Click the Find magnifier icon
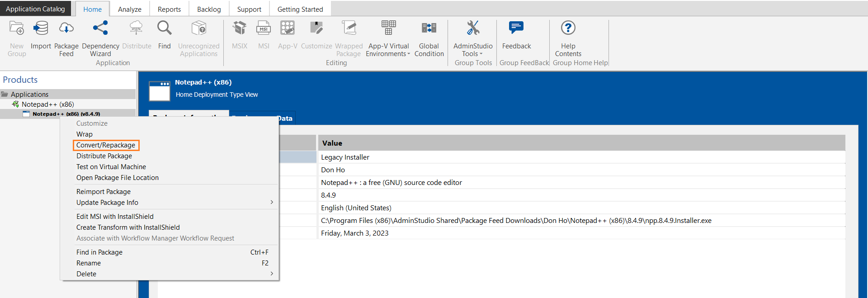The width and height of the screenshot is (868, 298). pos(164,29)
